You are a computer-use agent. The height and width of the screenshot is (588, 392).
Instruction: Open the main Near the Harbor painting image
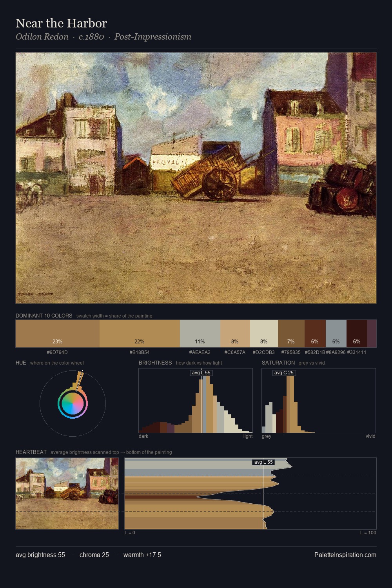click(196, 178)
